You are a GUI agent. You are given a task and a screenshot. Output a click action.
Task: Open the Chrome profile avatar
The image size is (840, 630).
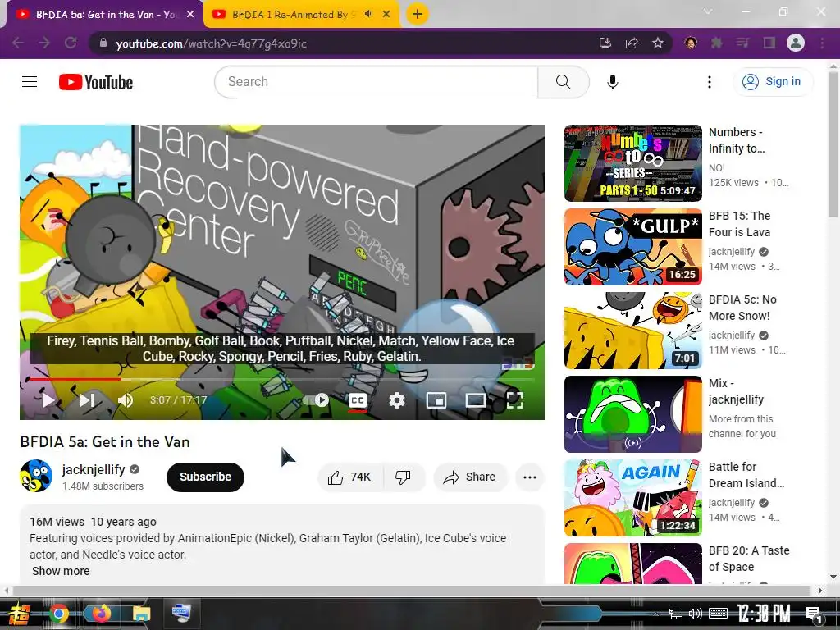796,43
